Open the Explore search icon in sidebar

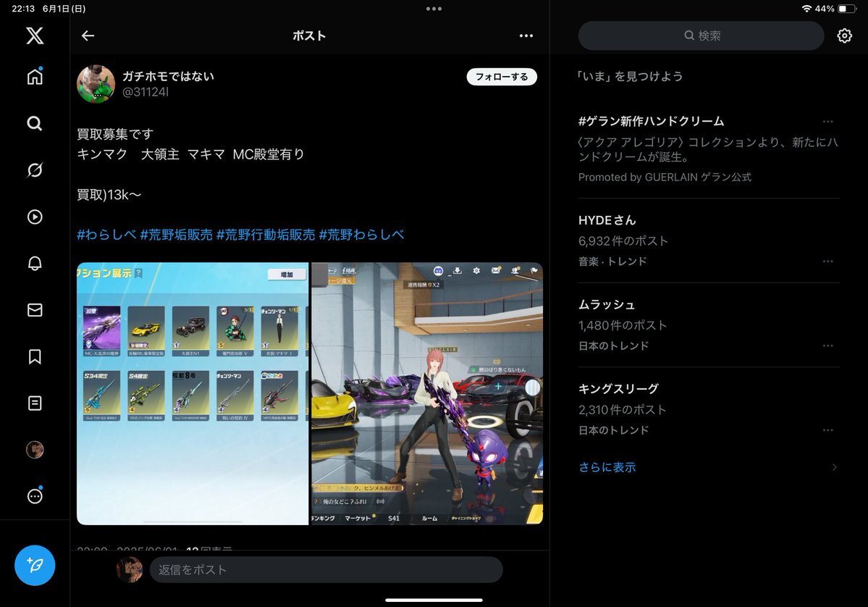coord(35,123)
